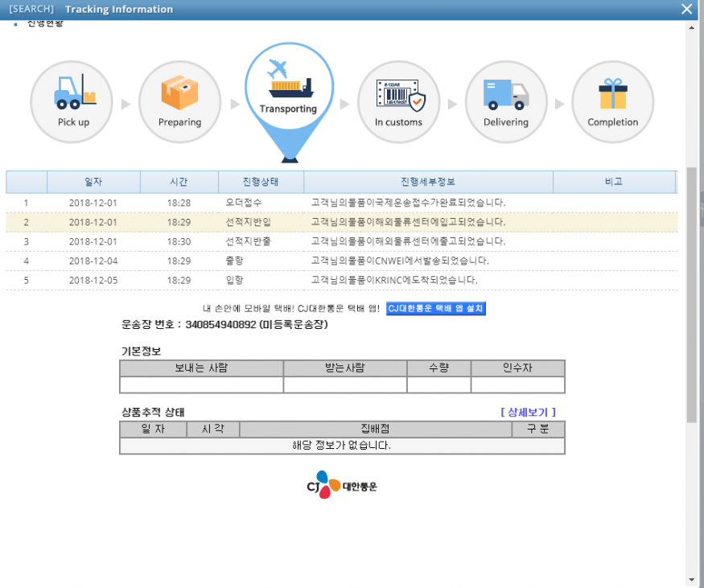Click the Pick up forklift icon
Screen dimensions: 704x588
73,93
